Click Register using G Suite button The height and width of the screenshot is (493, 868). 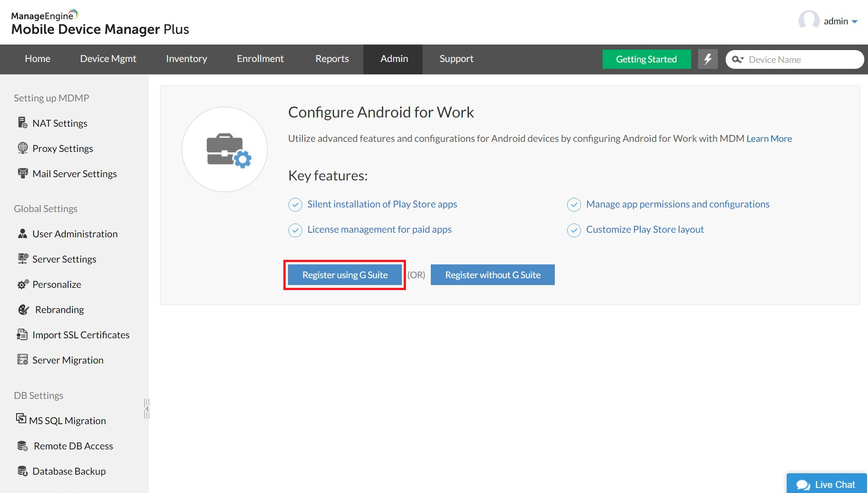coord(345,275)
